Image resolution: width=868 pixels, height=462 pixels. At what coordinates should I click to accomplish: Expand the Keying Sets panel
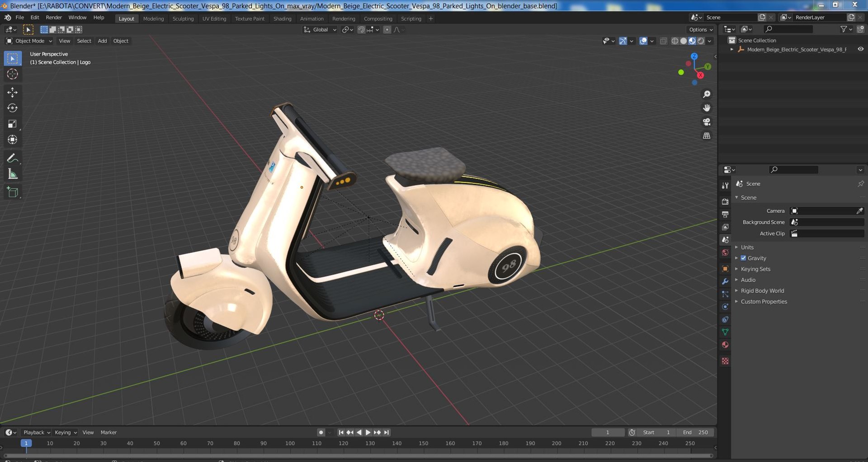pos(755,269)
